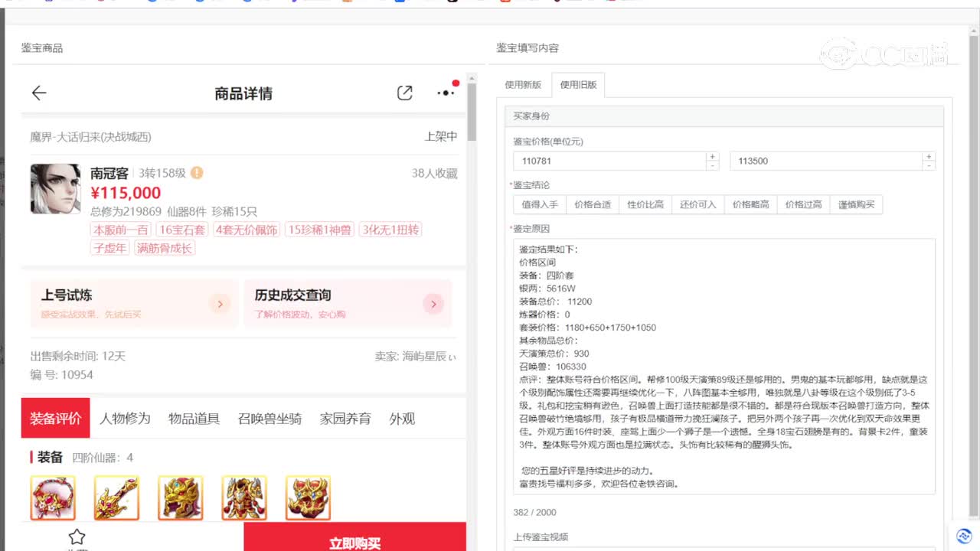Switch to 使用新版 tab
The image size is (980, 551).
point(524,85)
